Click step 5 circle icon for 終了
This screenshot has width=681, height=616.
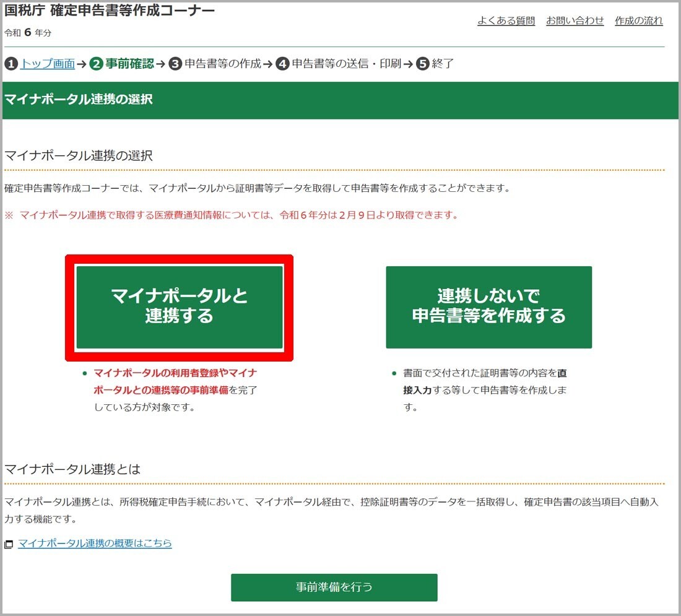pos(423,64)
